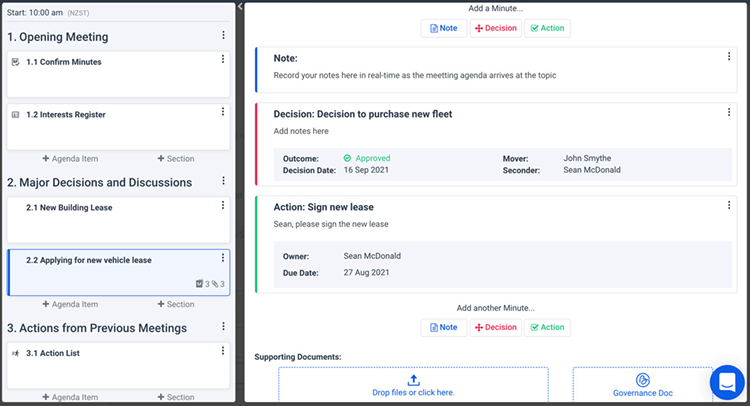Open options menu on the Note minute
Image resolution: width=750 pixels, height=406 pixels.
[x=729, y=57]
